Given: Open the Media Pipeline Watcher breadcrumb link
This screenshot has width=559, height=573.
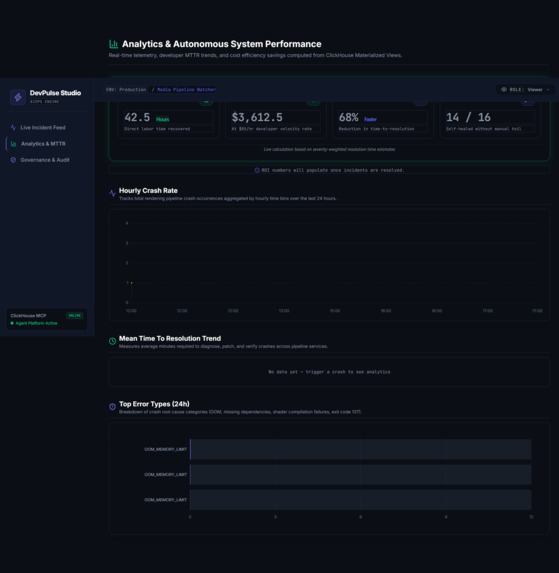Looking at the screenshot, I should [186, 90].
